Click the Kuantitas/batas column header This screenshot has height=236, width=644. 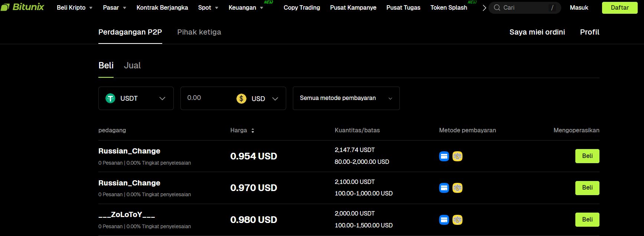click(357, 130)
